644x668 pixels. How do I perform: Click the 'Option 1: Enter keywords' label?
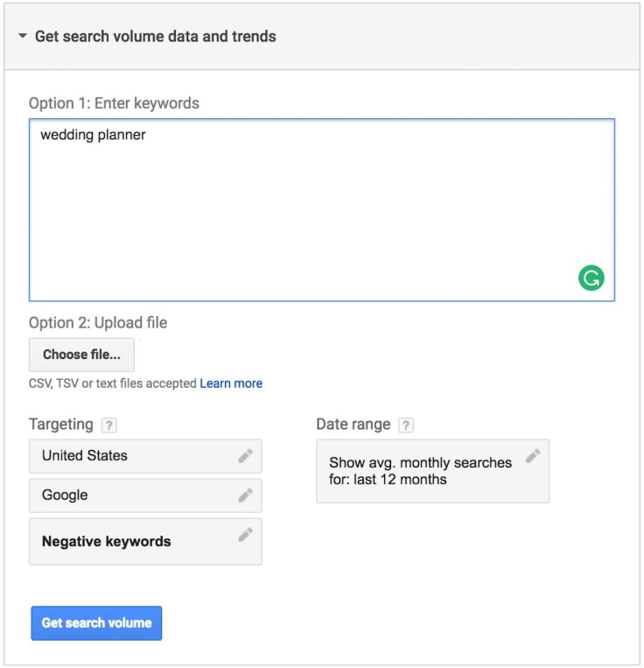pos(114,103)
